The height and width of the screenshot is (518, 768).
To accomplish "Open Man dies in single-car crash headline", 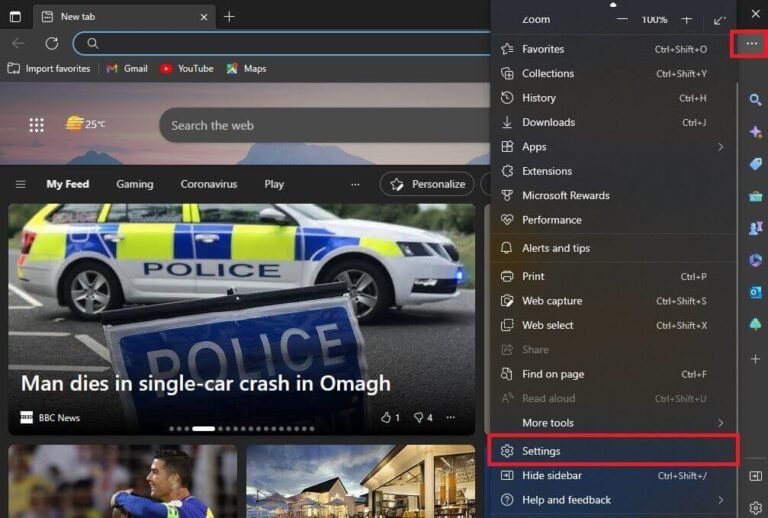I will click(206, 383).
